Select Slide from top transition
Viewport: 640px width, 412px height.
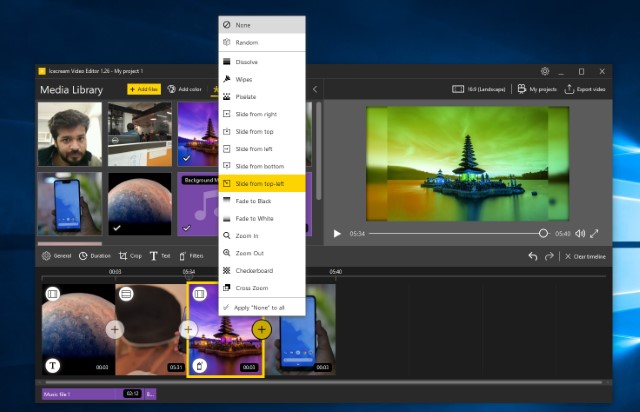pos(262,131)
